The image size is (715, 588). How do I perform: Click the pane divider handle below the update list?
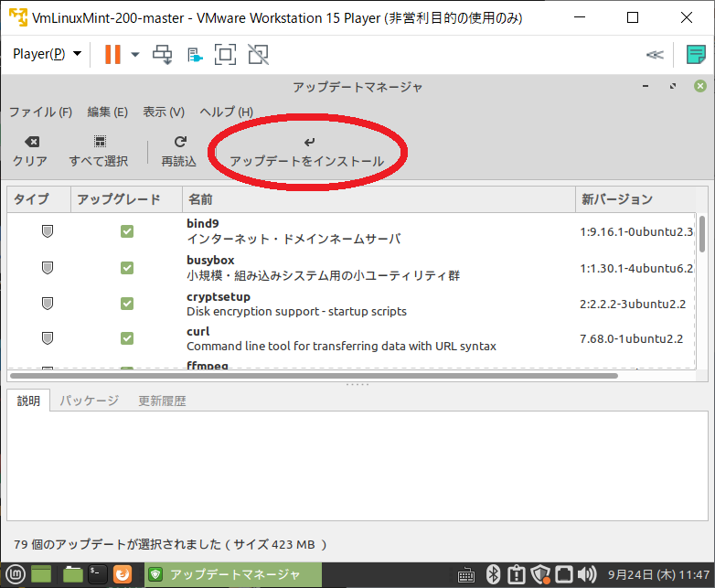pyautogui.click(x=357, y=385)
